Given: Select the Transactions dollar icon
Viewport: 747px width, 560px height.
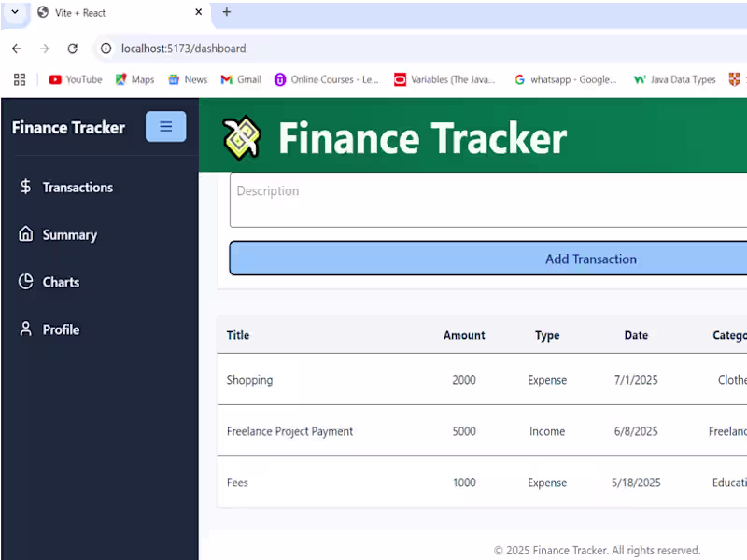Looking at the screenshot, I should [x=24, y=187].
